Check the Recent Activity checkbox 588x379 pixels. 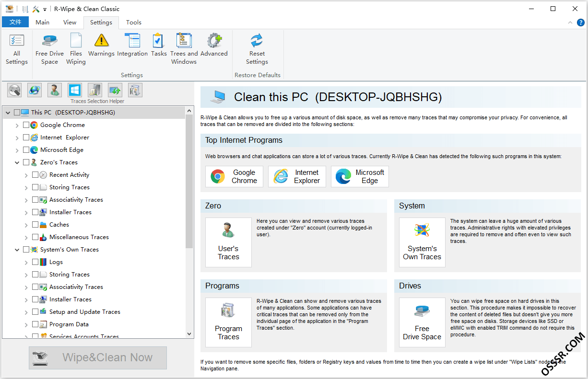pyautogui.click(x=35, y=175)
